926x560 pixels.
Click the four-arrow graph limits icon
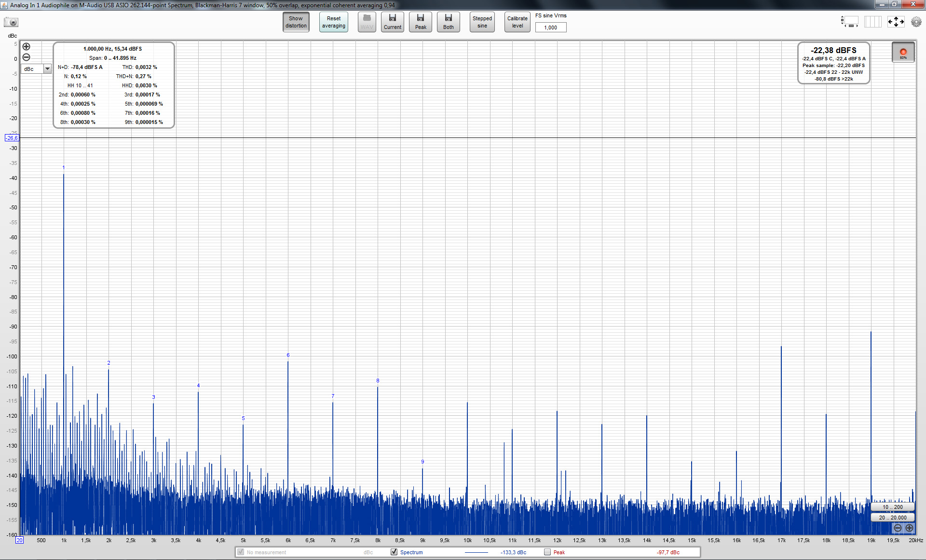point(896,22)
